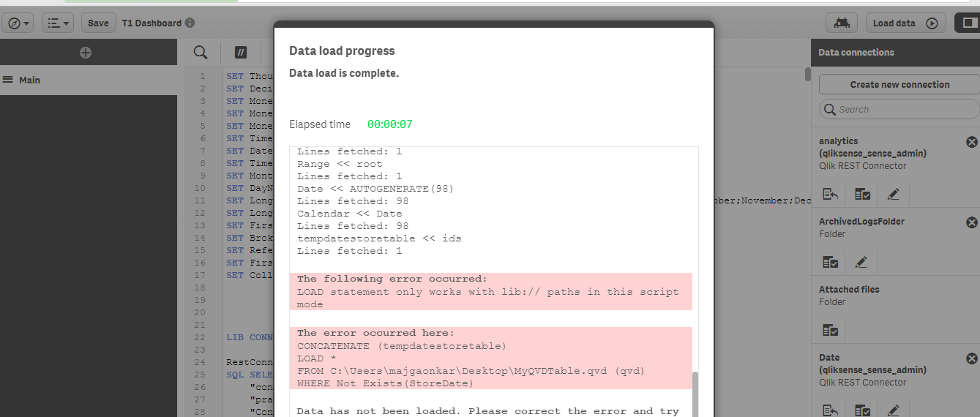The width and height of the screenshot is (980, 417).
Task: Click the data load log scrollbar
Action: pyautogui.click(x=695, y=393)
